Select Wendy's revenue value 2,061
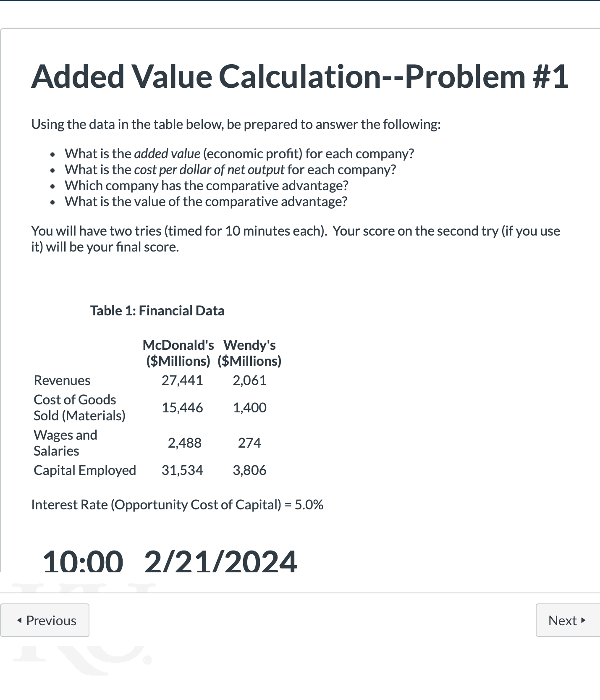600x700 pixels. coord(250,380)
